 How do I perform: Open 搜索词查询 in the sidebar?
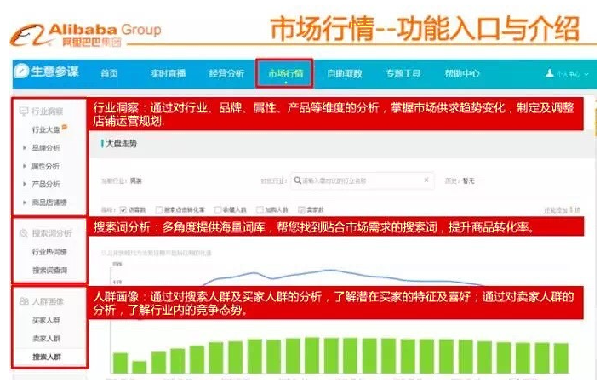click(x=49, y=270)
